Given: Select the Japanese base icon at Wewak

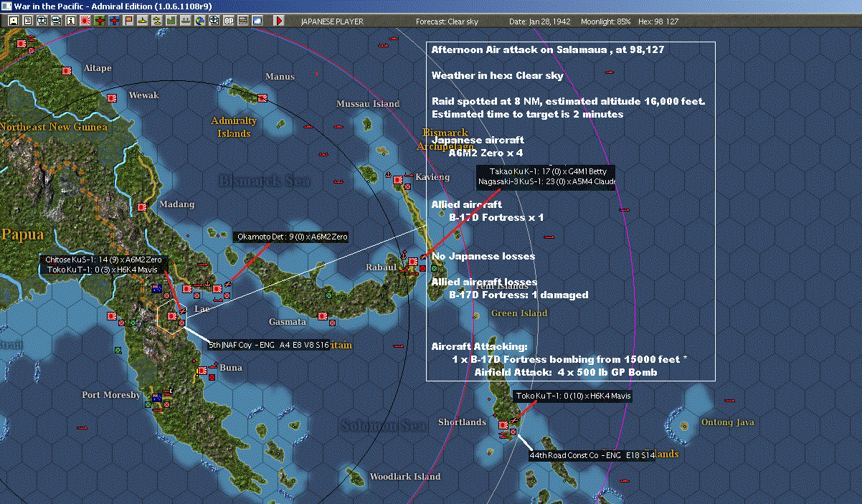Looking at the screenshot, I should point(113,98).
